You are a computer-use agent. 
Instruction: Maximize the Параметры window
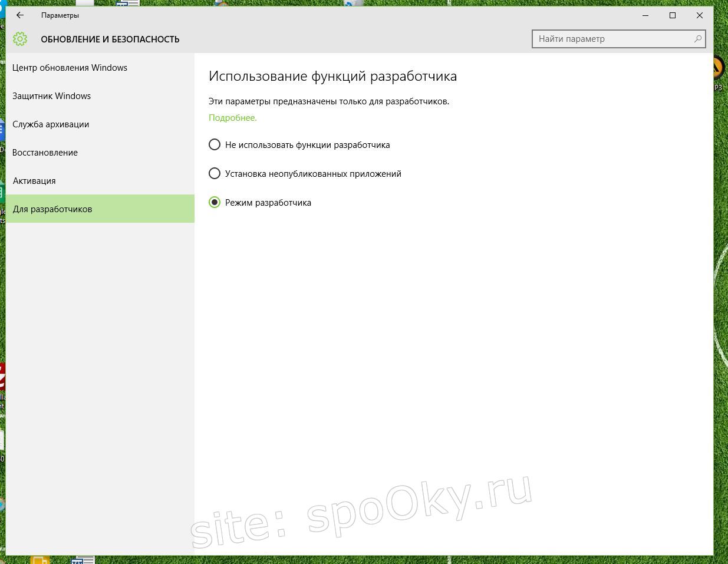coord(673,15)
